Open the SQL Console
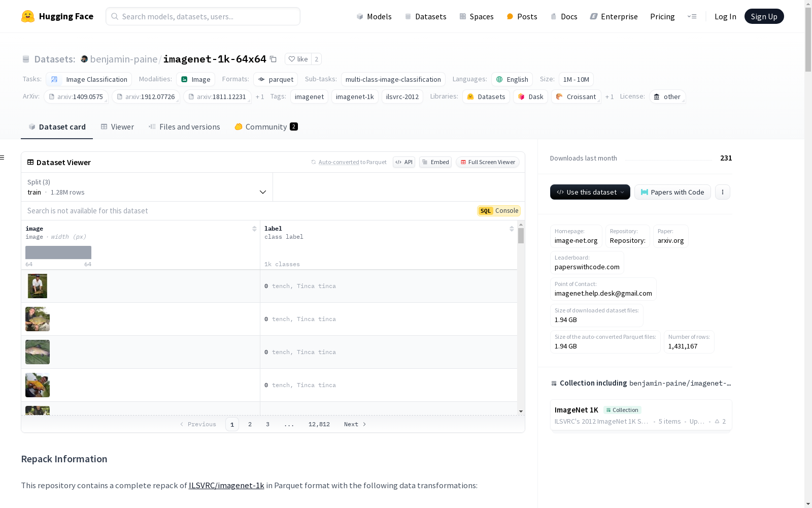This screenshot has height=508, width=812. click(499, 211)
